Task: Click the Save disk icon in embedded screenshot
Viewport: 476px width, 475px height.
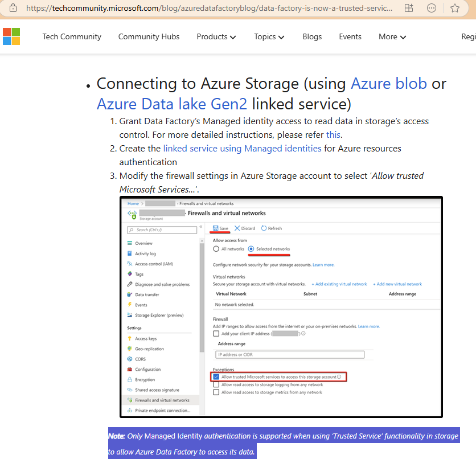Action: [x=216, y=228]
